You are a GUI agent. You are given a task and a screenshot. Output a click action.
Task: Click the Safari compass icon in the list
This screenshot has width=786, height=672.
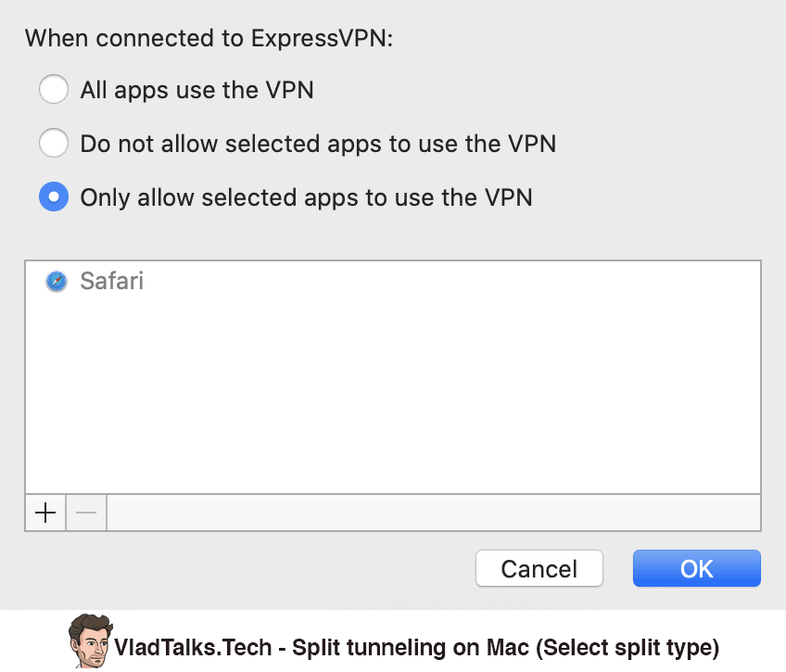[57, 281]
